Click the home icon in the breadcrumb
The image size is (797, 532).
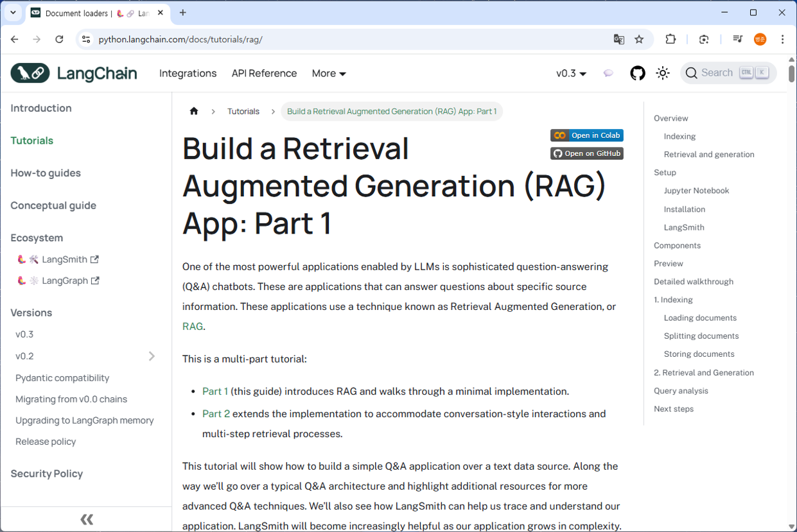coord(194,111)
